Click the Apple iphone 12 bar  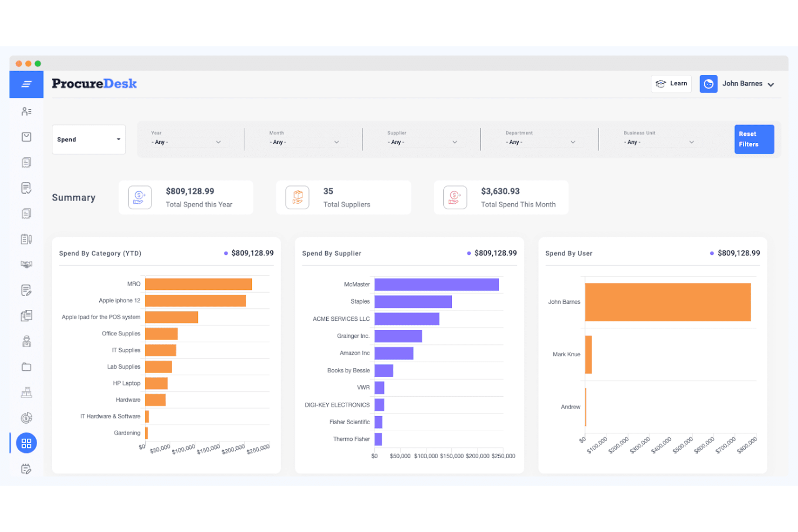click(195, 301)
